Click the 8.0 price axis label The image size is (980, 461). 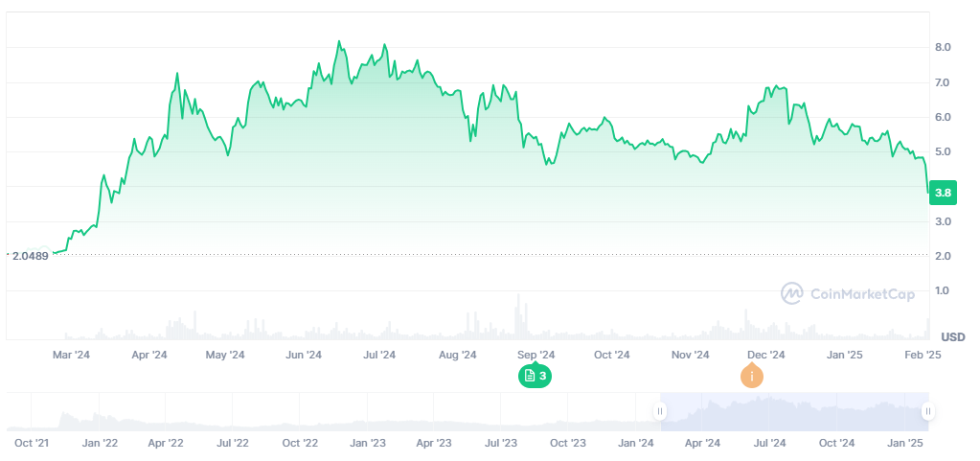(943, 47)
